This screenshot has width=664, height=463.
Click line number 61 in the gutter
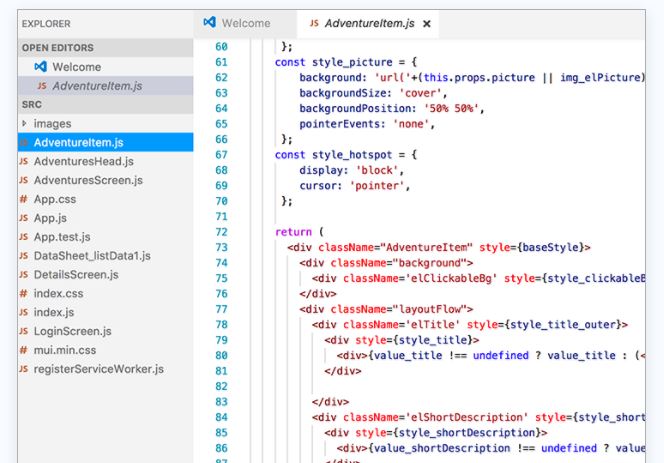pyautogui.click(x=221, y=62)
